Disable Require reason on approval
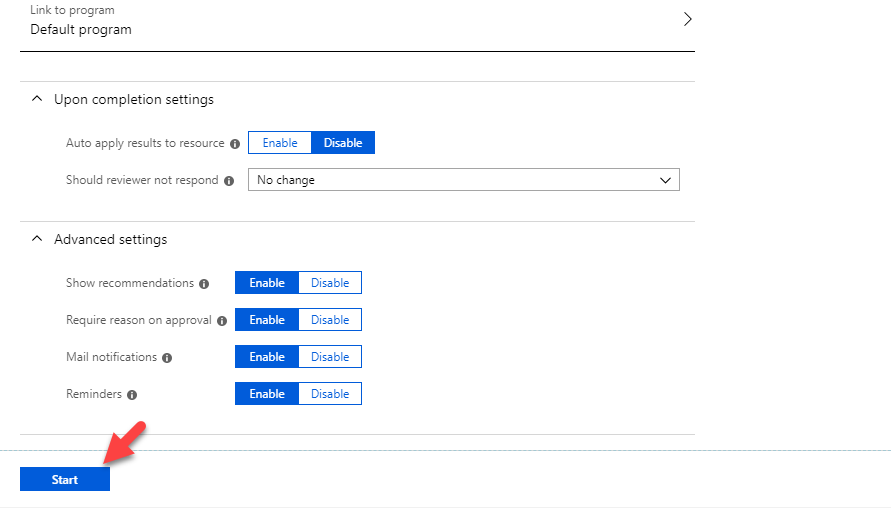891x508 pixels. [x=330, y=319]
